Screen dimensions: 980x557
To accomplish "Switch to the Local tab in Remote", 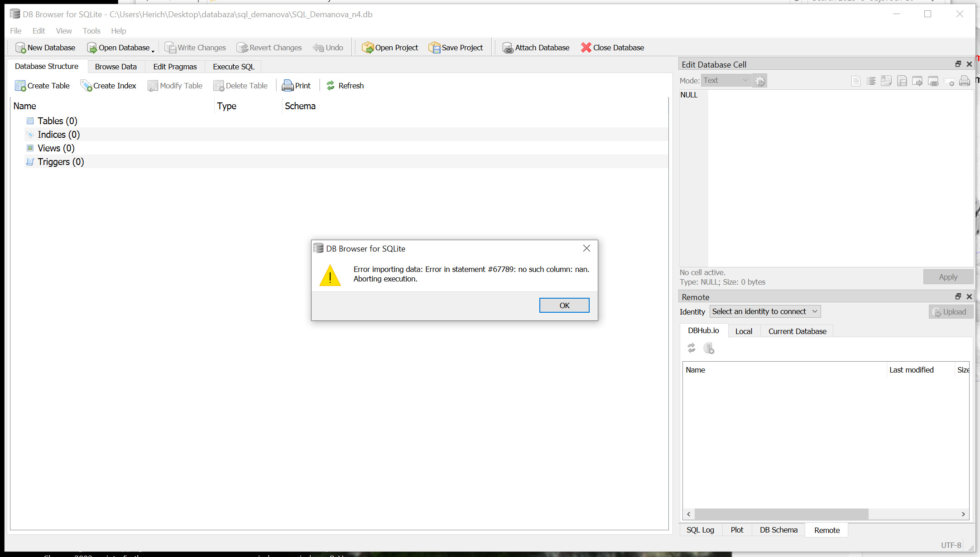I will pyautogui.click(x=744, y=331).
